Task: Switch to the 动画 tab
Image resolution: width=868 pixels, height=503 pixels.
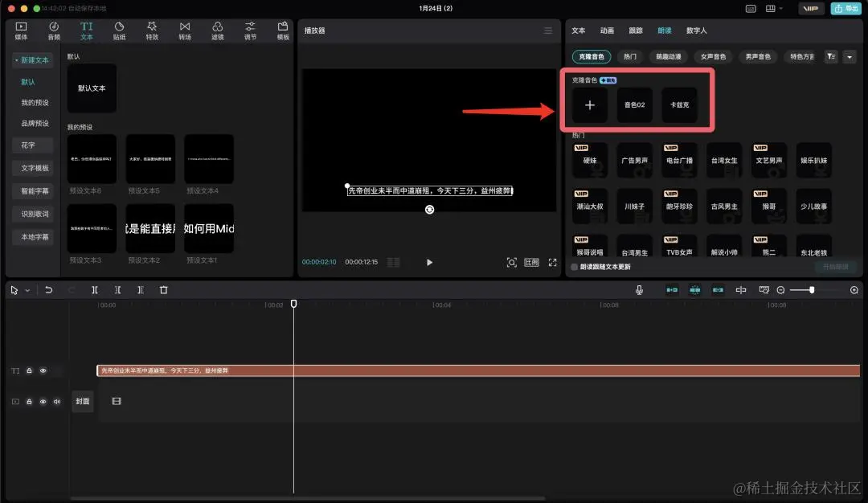Action: coord(608,31)
